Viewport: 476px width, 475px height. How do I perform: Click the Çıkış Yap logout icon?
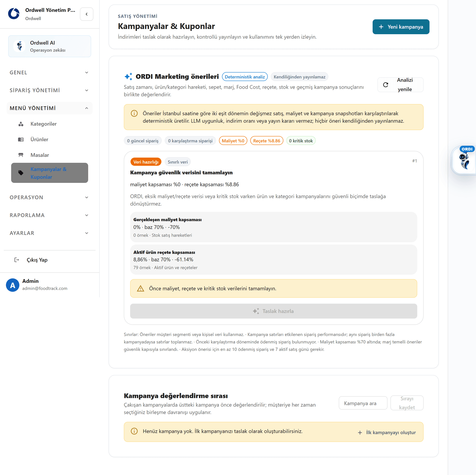17,260
